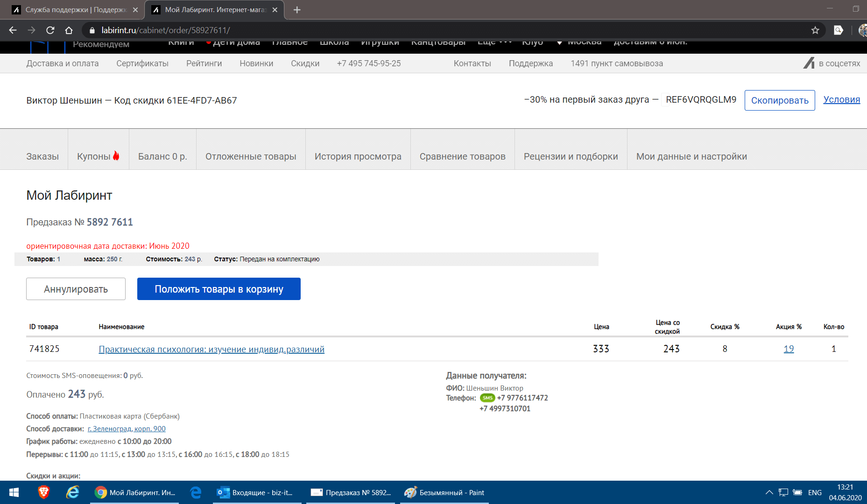Open the Сертификаты link
Viewport: 867px width, 504px height.
tap(142, 63)
